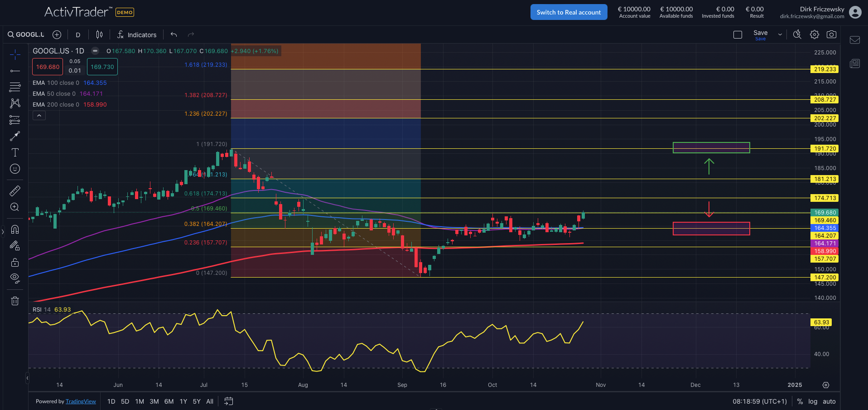This screenshot has width=868, height=410.
Task: Toggle log scale on price axis
Action: point(813,401)
